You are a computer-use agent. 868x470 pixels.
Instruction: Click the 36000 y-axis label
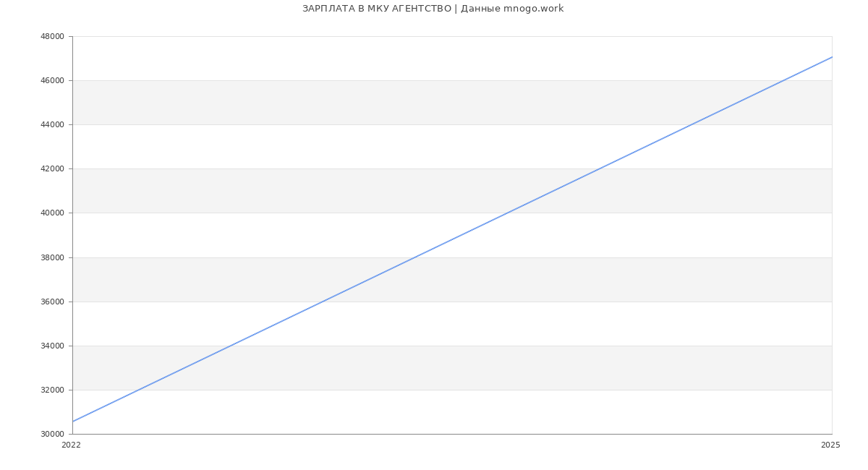click(x=51, y=302)
